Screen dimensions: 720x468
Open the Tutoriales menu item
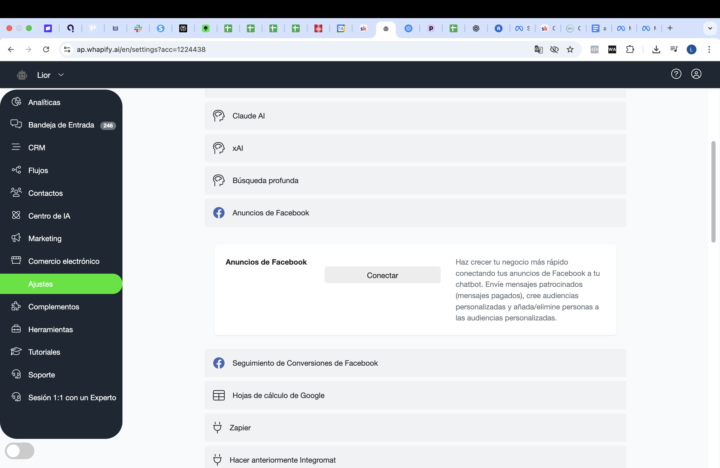(44, 352)
